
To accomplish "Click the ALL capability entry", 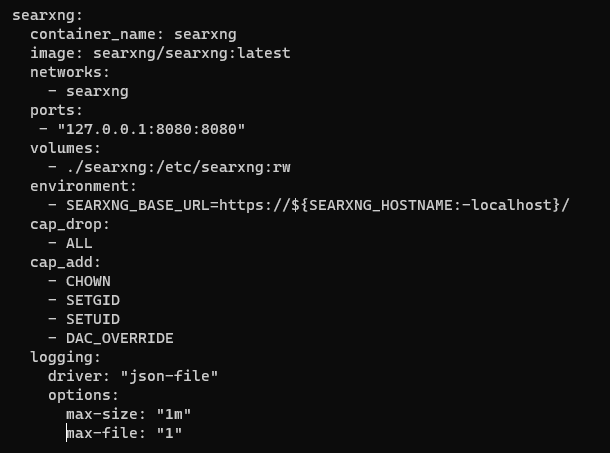I will [x=79, y=243].
